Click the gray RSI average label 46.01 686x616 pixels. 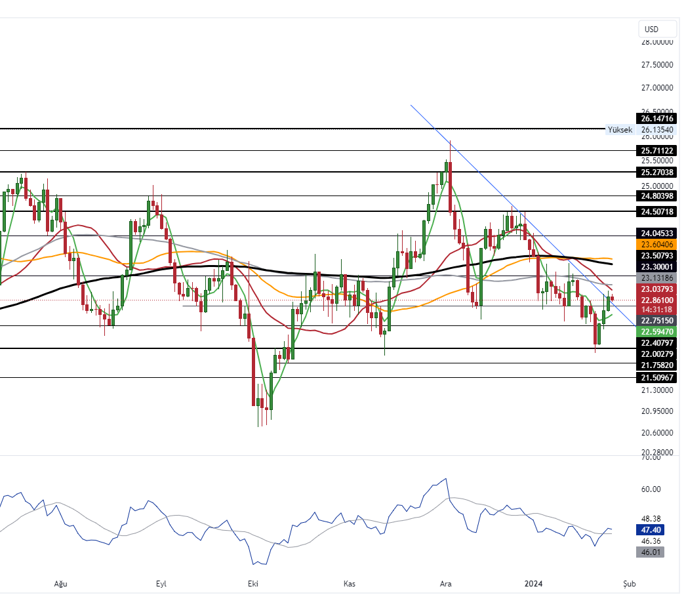pyautogui.click(x=650, y=552)
